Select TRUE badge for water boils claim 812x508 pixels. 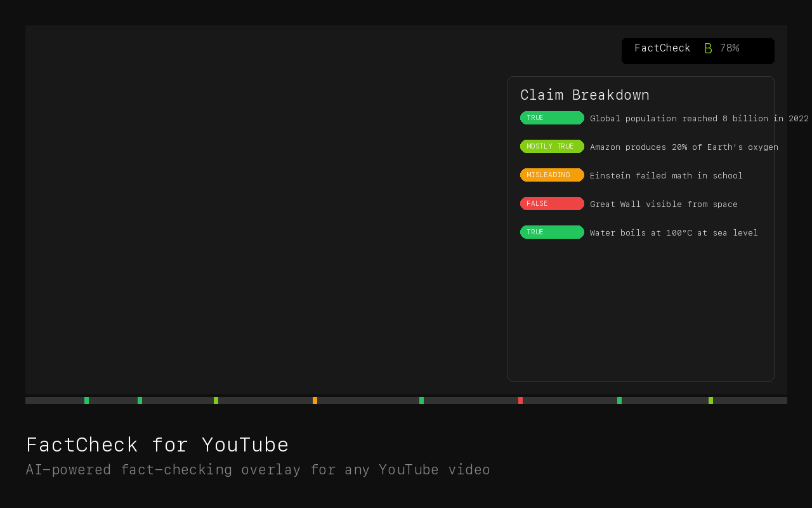coord(552,232)
